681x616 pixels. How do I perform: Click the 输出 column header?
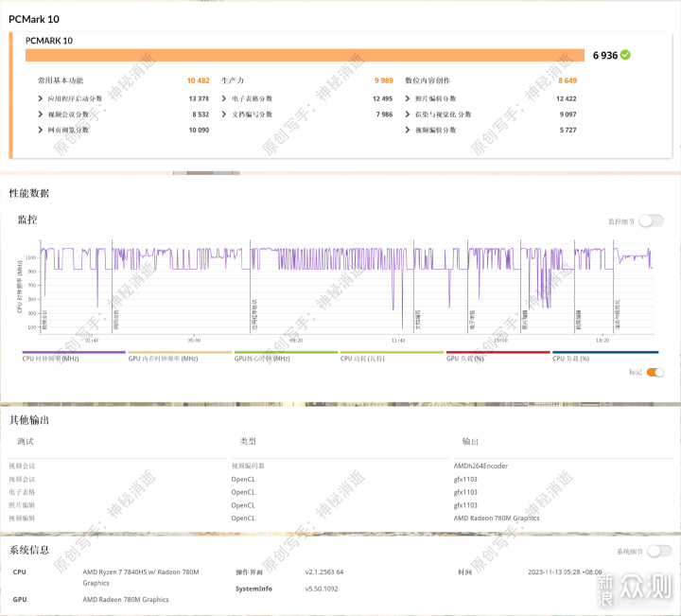(470, 441)
